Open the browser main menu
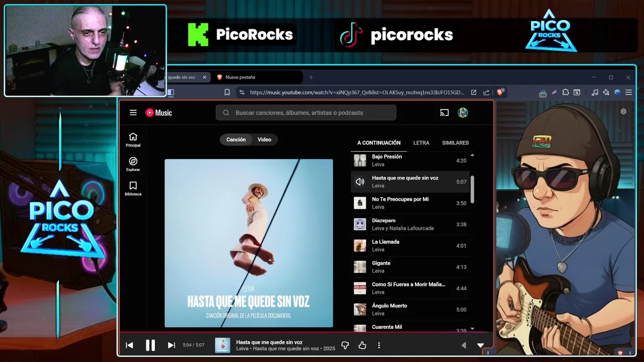644x362 pixels. (x=628, y=92)
